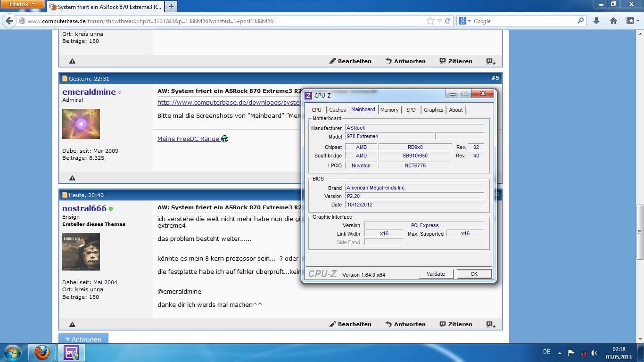Switch to the CPU tab in CPU-Z

pyautogui.click(x=316, y=110)
